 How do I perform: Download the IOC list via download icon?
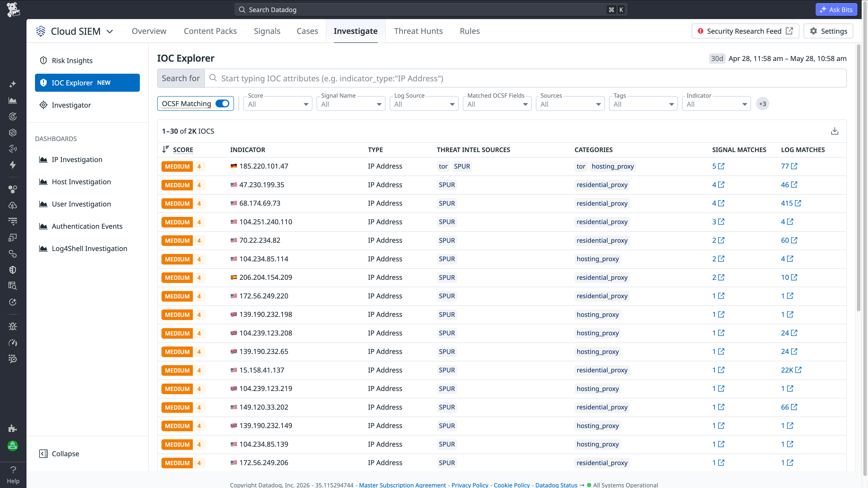835,131
